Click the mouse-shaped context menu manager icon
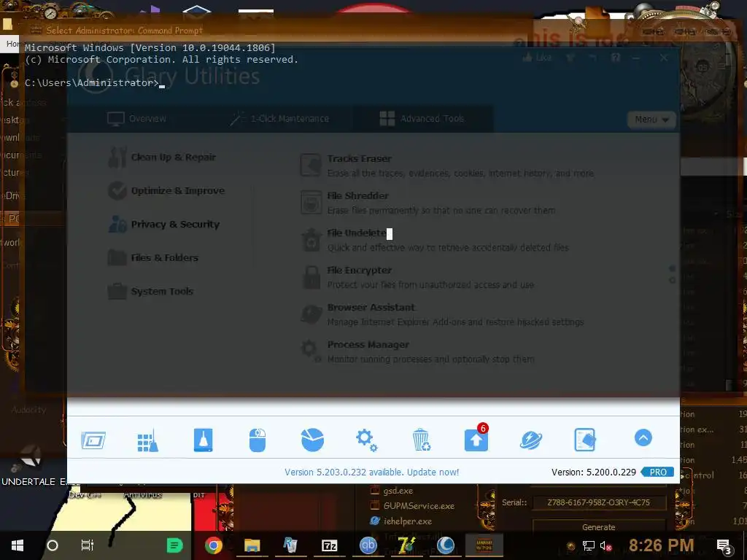Image resolution: width=747 pixels, height=560 pixels. pyautogui.click(x=258, y=440)
